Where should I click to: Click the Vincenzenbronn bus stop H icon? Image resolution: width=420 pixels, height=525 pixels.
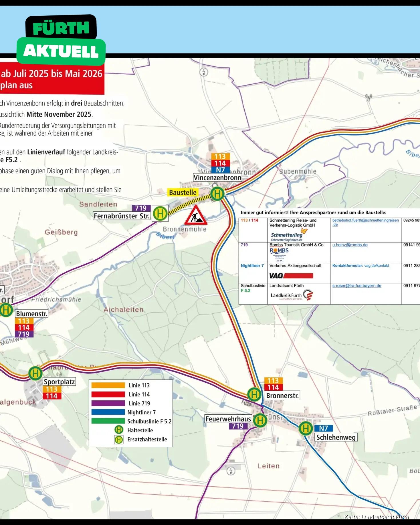(217, 194)
